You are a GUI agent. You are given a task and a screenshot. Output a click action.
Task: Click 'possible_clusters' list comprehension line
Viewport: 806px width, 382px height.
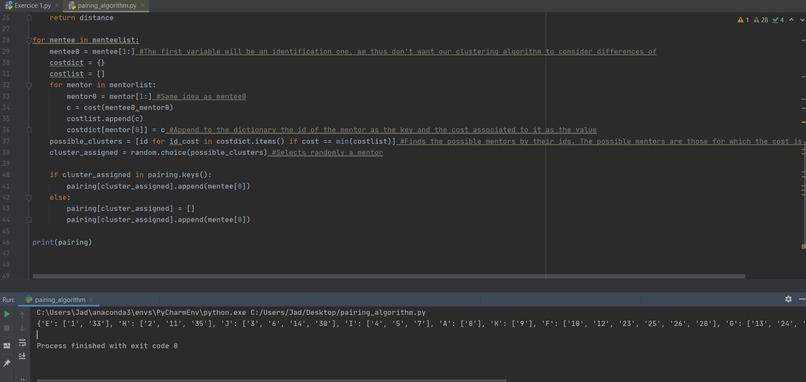(x=223, y=141)
